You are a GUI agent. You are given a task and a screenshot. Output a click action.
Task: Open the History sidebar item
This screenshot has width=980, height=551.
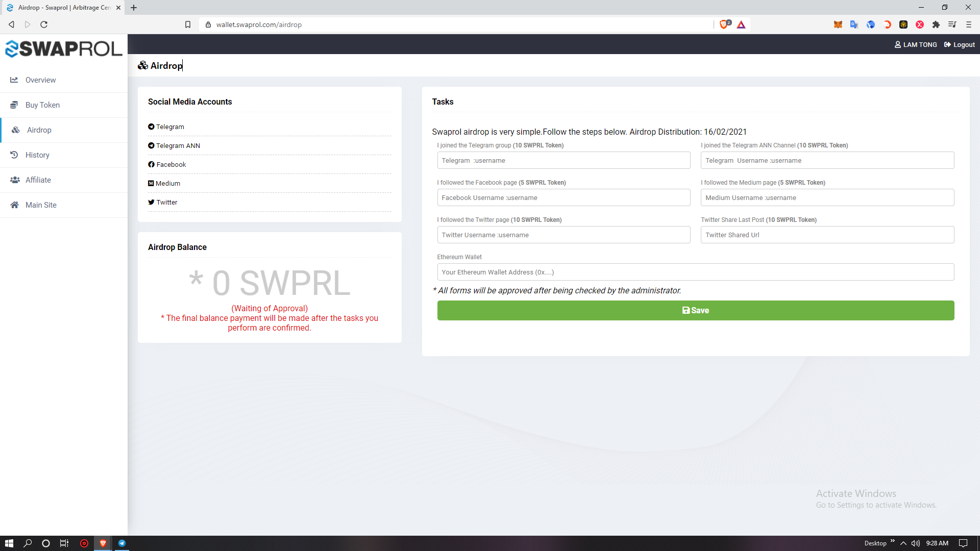pos(37,155)
